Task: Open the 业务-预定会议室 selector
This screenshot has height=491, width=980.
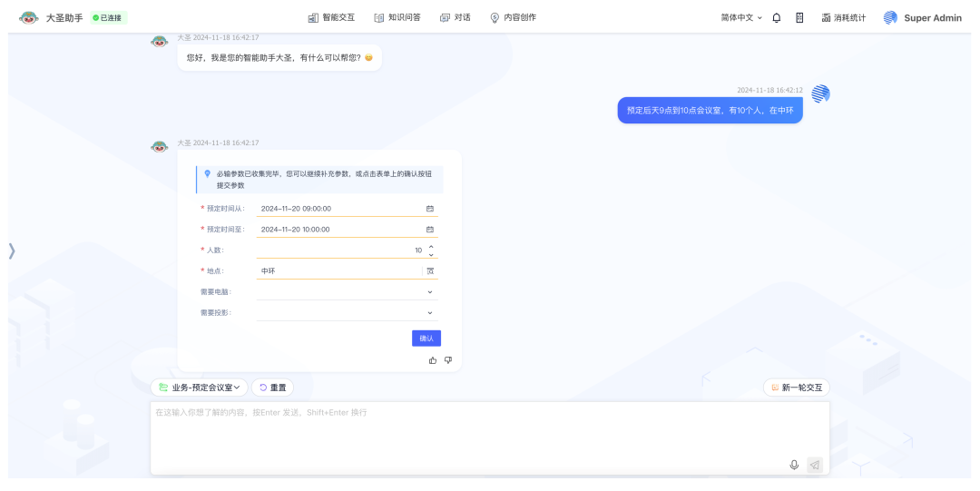Action: [199, 388]
